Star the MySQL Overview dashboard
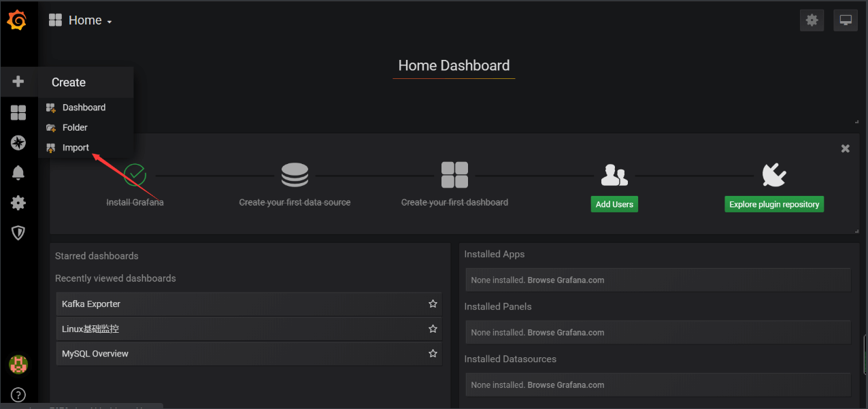The image size is (868, 409). 433,353
